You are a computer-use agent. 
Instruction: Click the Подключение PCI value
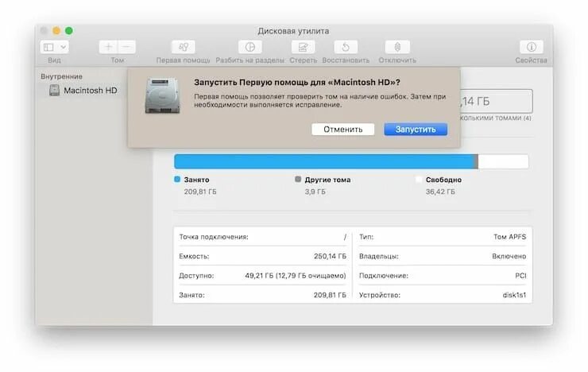[x=520, y=276]
